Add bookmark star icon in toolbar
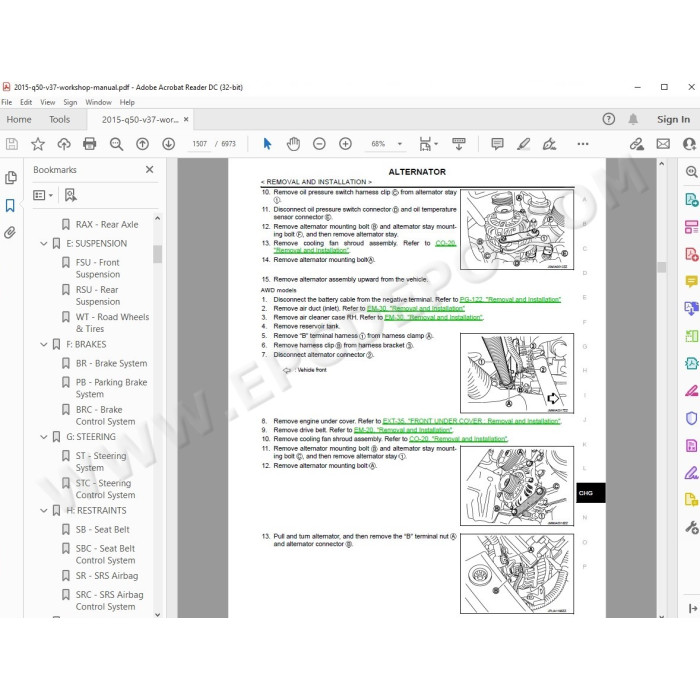Viewport: 700px width, 700px height. click(38, 144)
